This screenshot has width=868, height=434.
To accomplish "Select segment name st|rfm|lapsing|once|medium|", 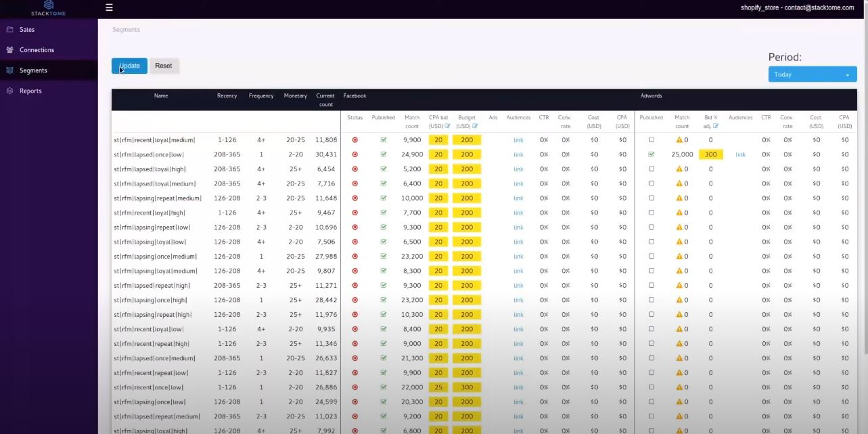I will (x=156, y=257).
